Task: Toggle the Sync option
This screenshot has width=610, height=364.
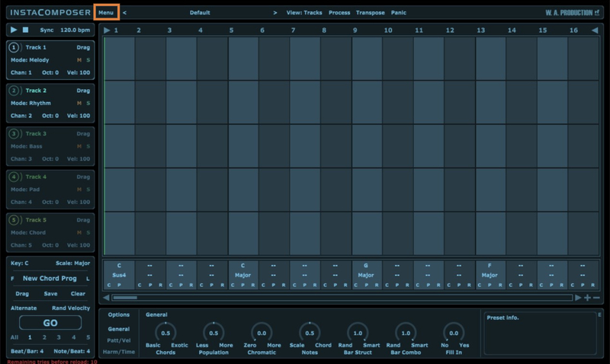Action: [x=47, y=30]
